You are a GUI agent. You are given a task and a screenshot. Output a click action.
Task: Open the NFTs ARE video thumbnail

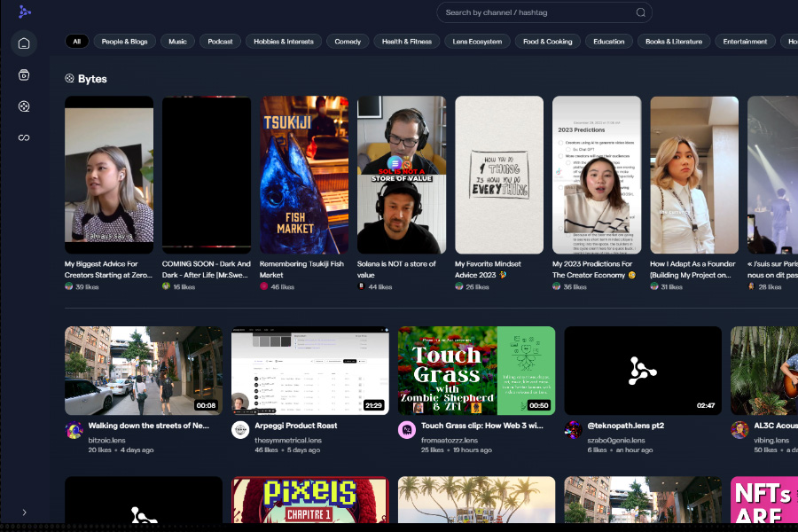[764, 499]
